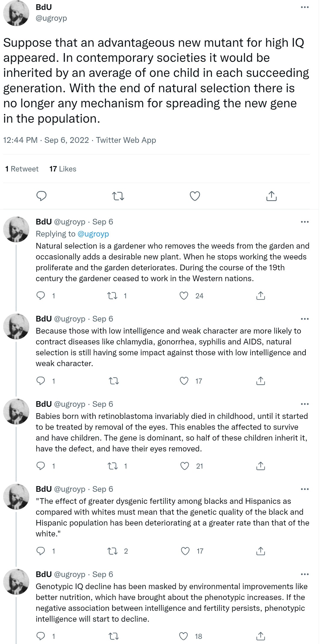Viewport: 325px width, 644px height.
Task: Reply to the Genotypic IQ decline tweet
Action: tap(41, 636)
